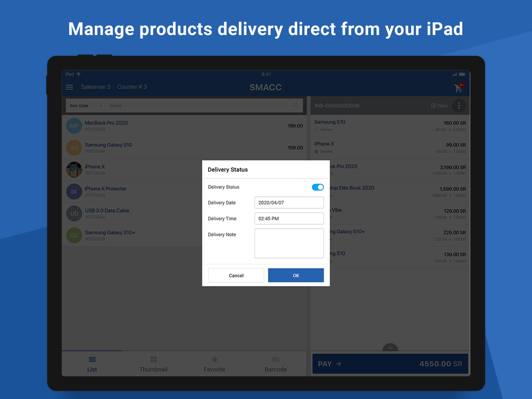Click the Counter # 3 label
The image size is (532, 399).
tap(132, 87)
